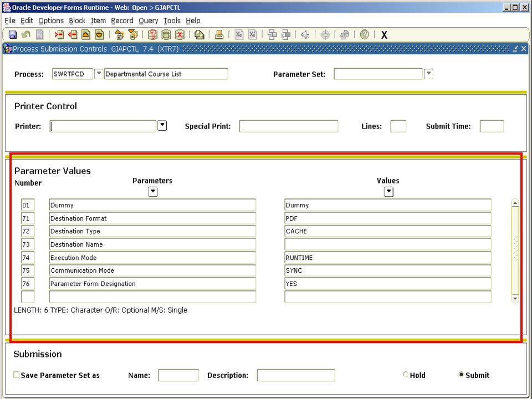Open the Values column dropdown arrow
The height and width of the screenshot is (399, 532).
tap(388, 192)
